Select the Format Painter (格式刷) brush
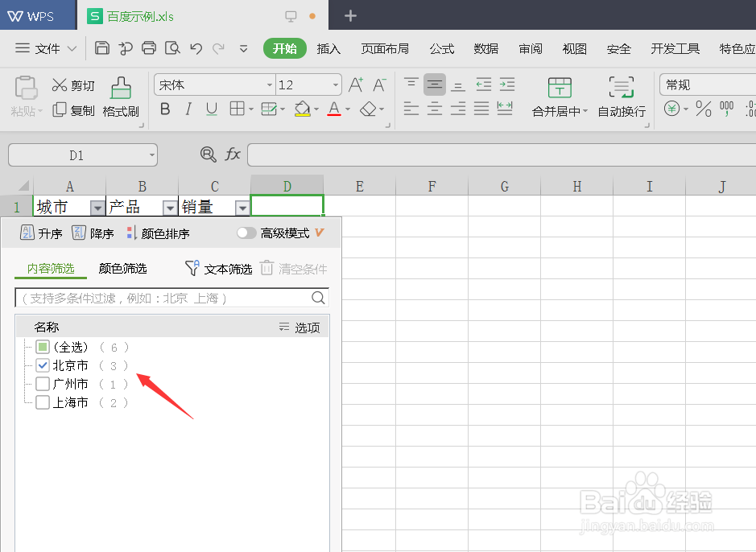 [x=121, y=89]
